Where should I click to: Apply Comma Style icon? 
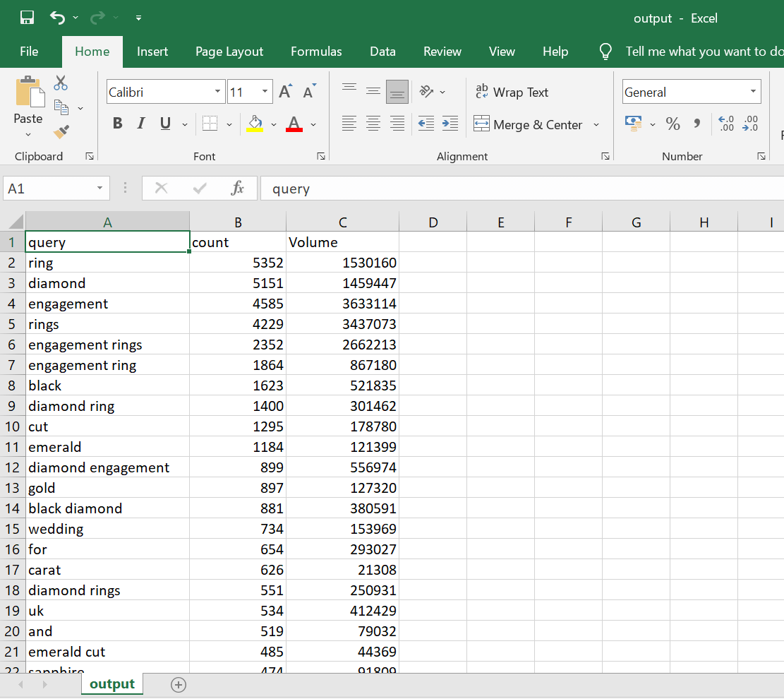click(x=697, y=124)
